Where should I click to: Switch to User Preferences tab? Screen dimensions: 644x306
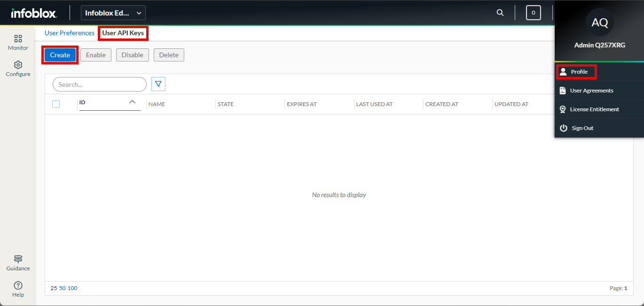(x=70, y=33)
